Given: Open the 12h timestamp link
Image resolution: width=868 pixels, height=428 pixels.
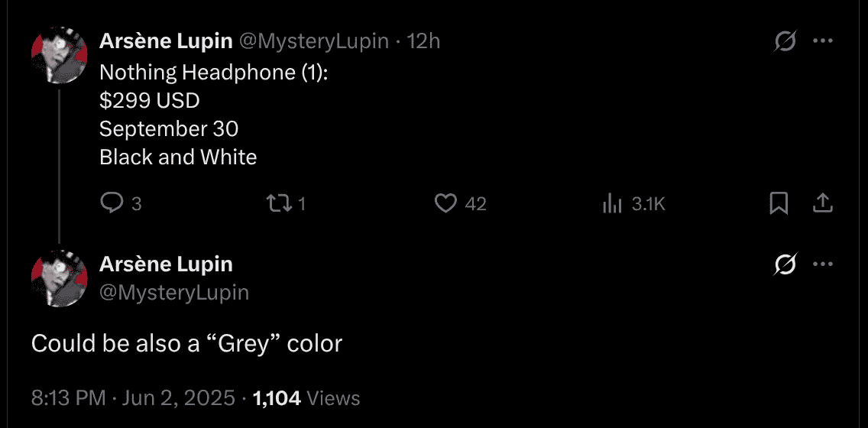Looking at the screenshot, I should tap(424, 41).
